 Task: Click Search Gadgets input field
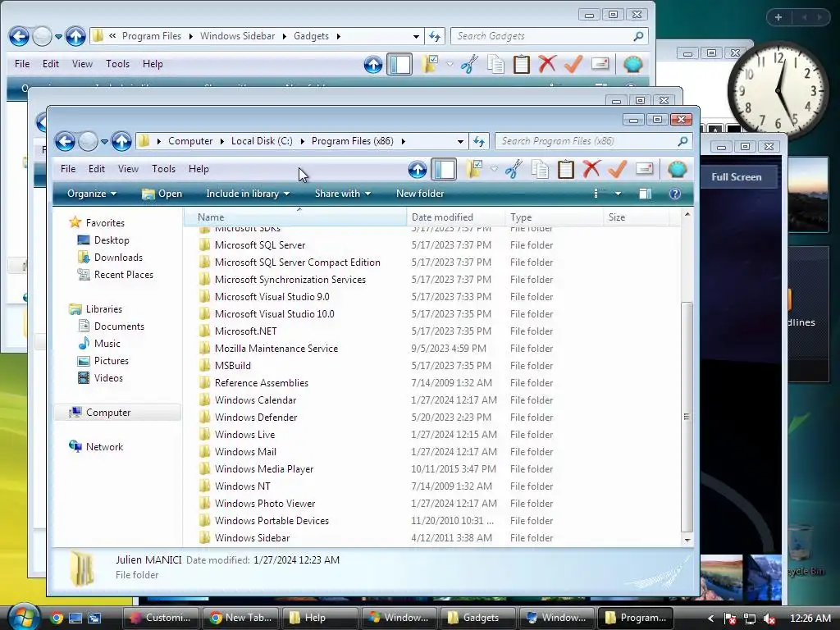point(549,36)
